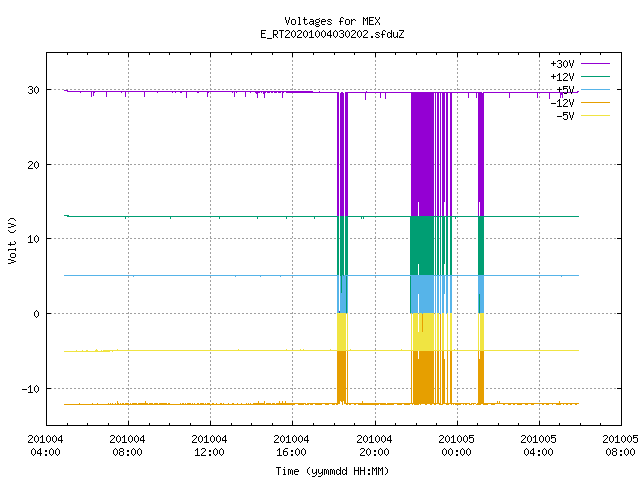
Task: Click the x-axis label 201004 08:00
Action: (127, 446)
